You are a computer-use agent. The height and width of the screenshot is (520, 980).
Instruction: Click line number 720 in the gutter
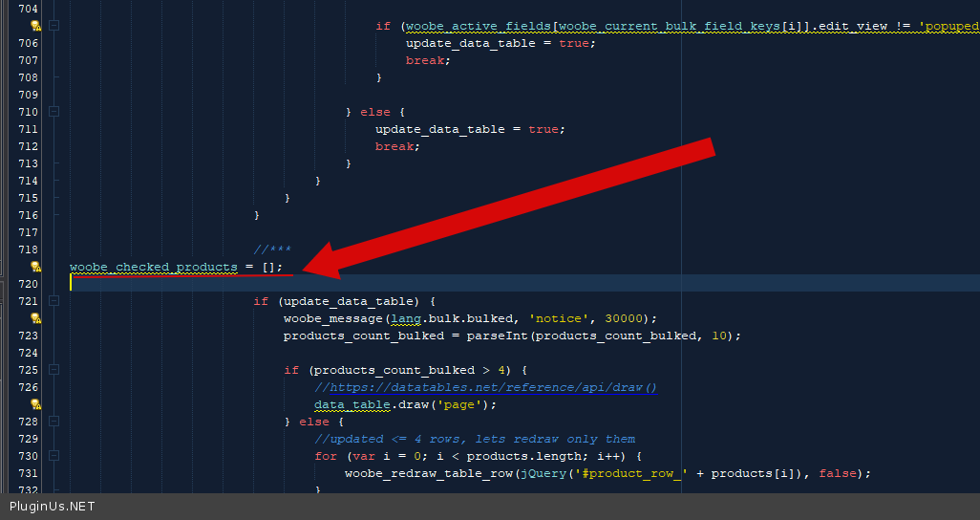28,284
